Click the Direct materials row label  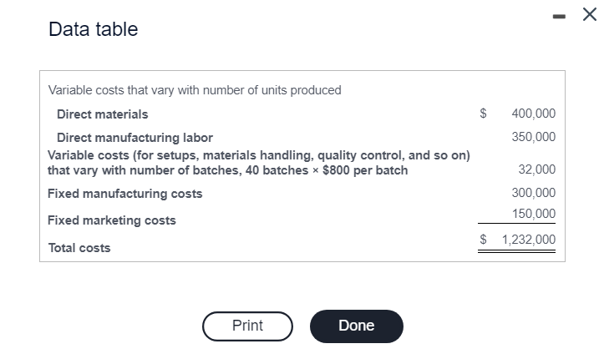[102, 114]
